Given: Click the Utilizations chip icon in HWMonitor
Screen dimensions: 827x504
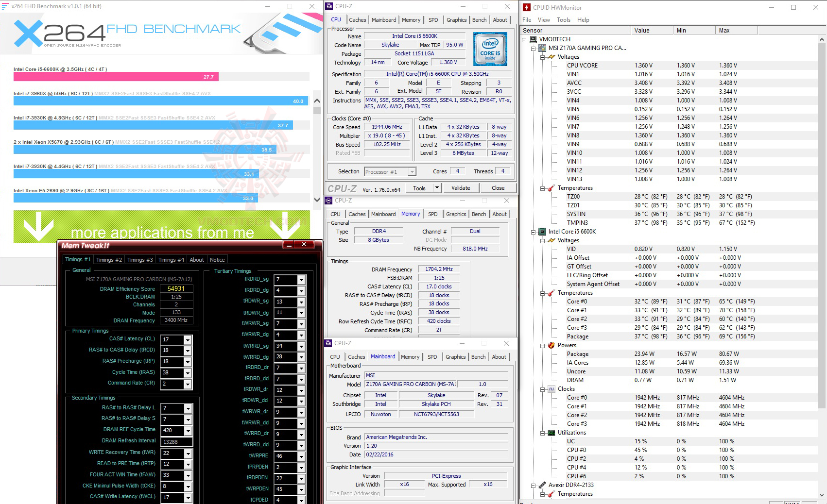Looking at the screenshot, I should pos(551,433).
